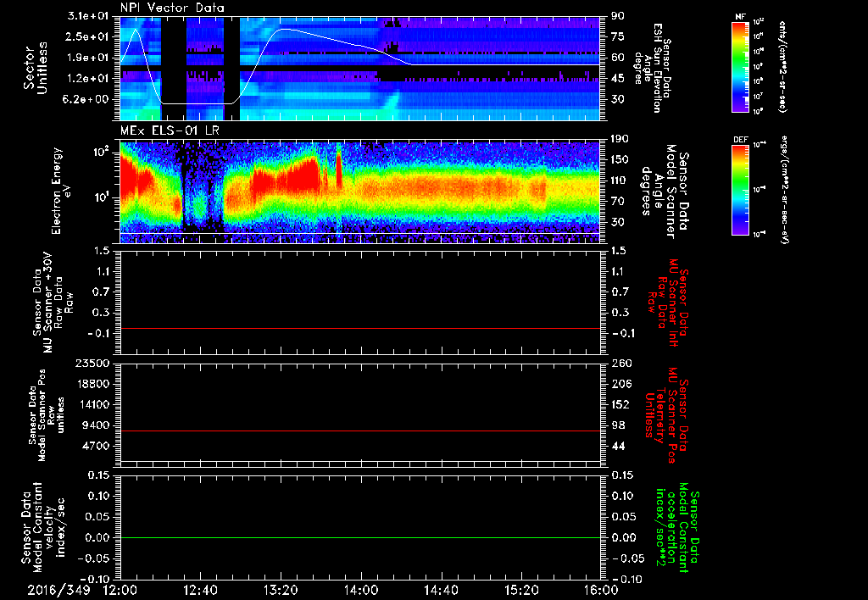Click the NF color scale bar
This screenshot has height=600, width=868.
pyautogui.click(x=740, y=66)
